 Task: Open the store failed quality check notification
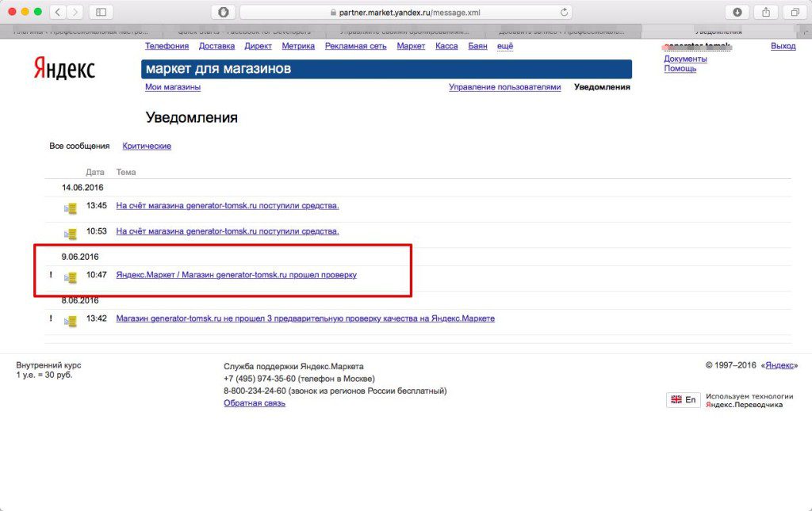click(x=305, y=318)
